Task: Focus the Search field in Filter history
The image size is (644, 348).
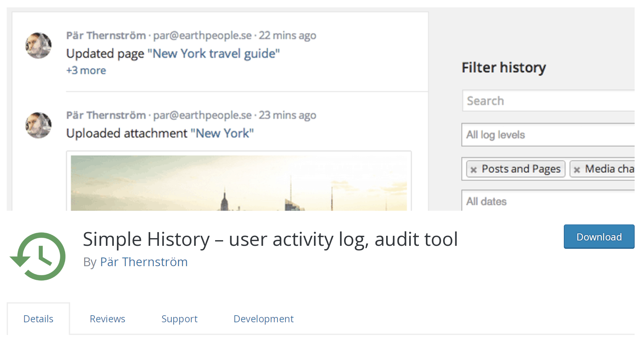Action: tap(548, 101)
